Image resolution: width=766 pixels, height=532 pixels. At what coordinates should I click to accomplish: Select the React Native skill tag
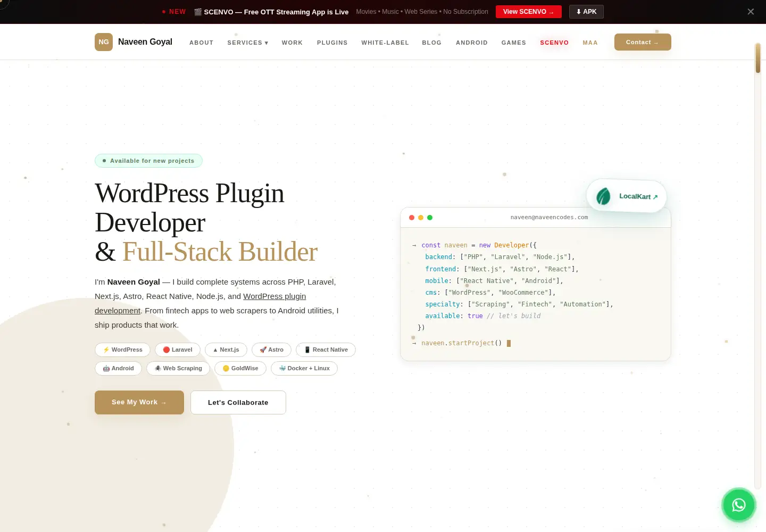point(326,350)
